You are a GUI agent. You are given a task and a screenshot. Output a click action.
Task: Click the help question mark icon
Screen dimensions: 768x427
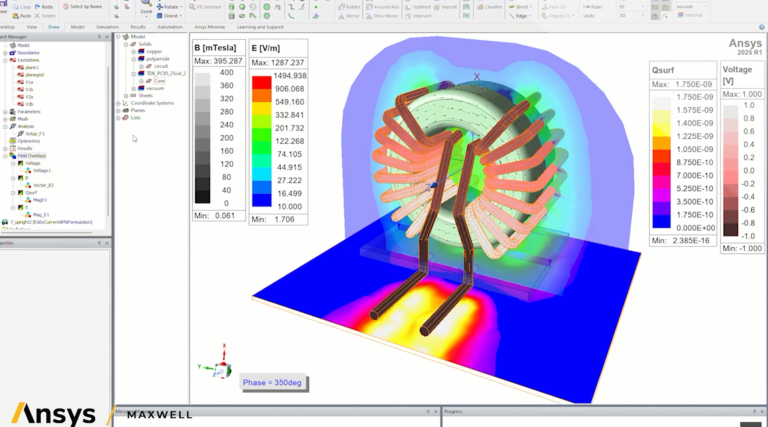pyautogui.click(x=762, y=27)
